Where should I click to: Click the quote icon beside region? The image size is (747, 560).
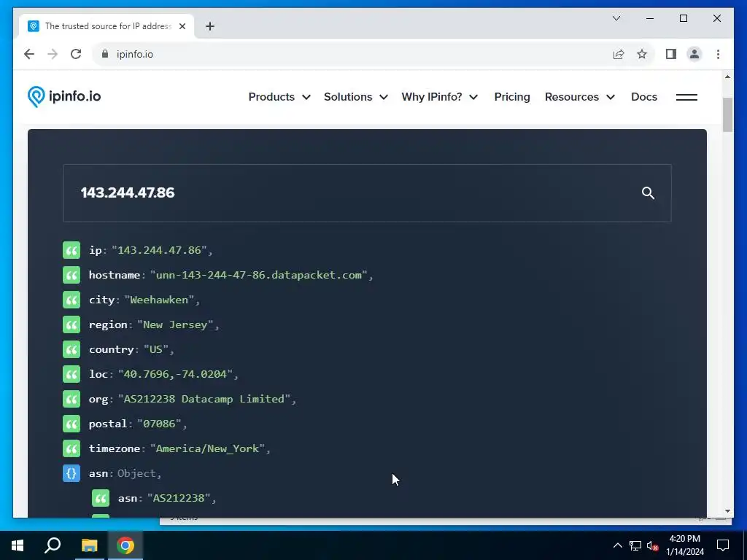click(71, 324)
